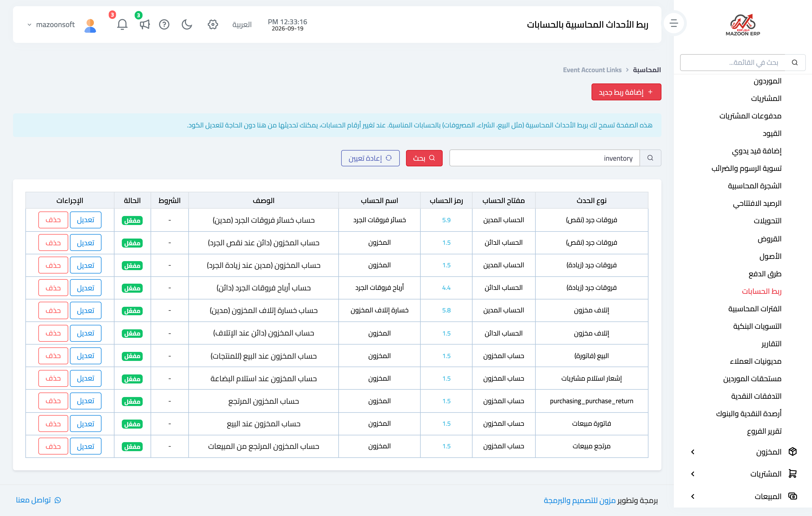Edit the purchasing_purchase_return row
Viewport: 812px width, 516px height.
click(85, 401)
